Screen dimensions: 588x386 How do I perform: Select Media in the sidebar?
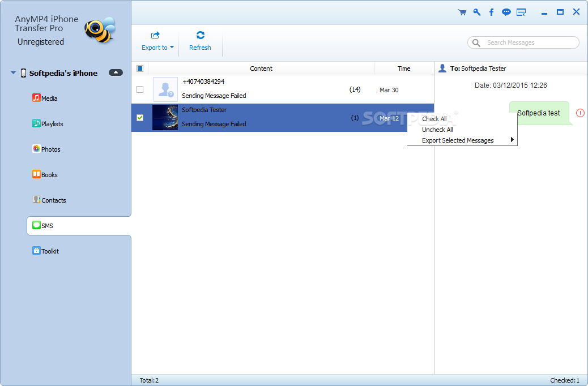[x=49, y=98]
